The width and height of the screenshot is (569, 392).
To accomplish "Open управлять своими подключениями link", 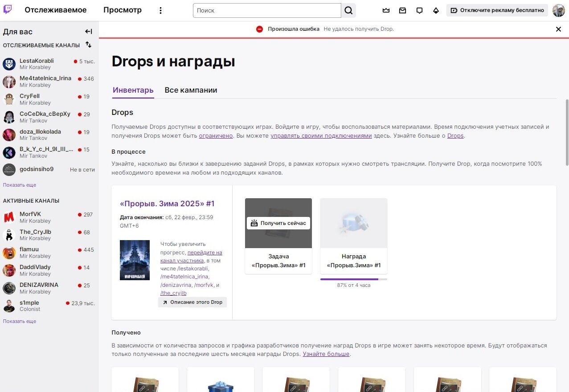I will (x=321, y=135).
